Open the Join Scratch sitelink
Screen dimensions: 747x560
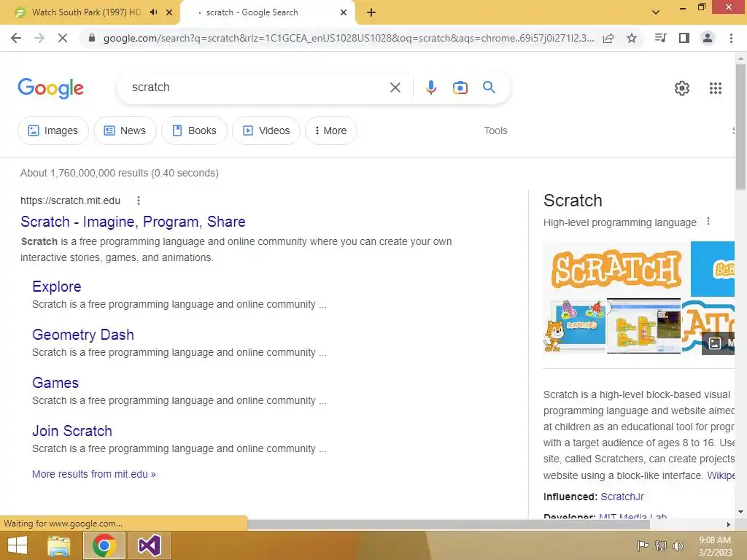pyautogui.click(x=72, y=430)
